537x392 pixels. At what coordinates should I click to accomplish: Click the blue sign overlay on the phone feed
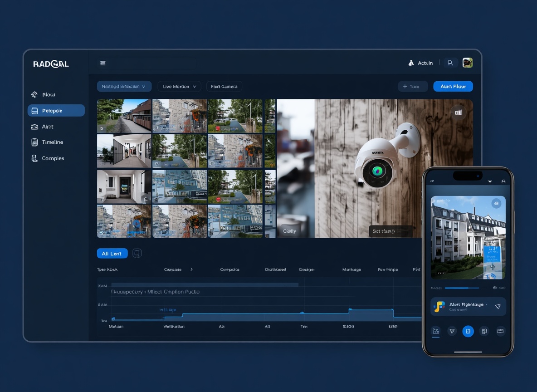pyautogui.click(x=492, y=262)
